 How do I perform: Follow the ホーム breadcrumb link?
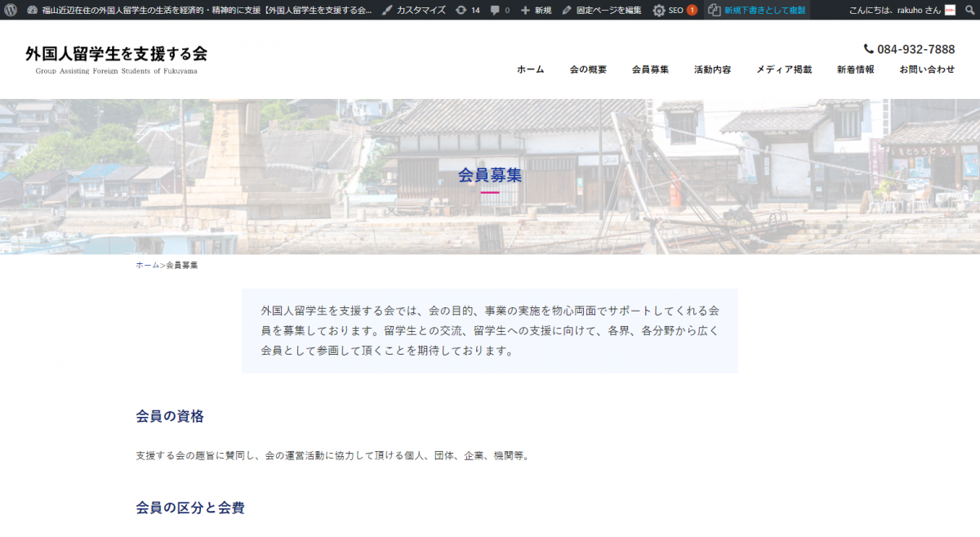(x=148, y=266)
